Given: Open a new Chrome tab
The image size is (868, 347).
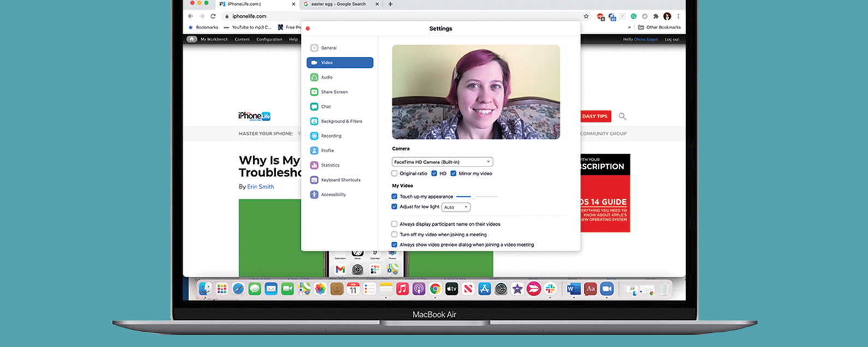Looking at the screenshot, I should (390, 4).
